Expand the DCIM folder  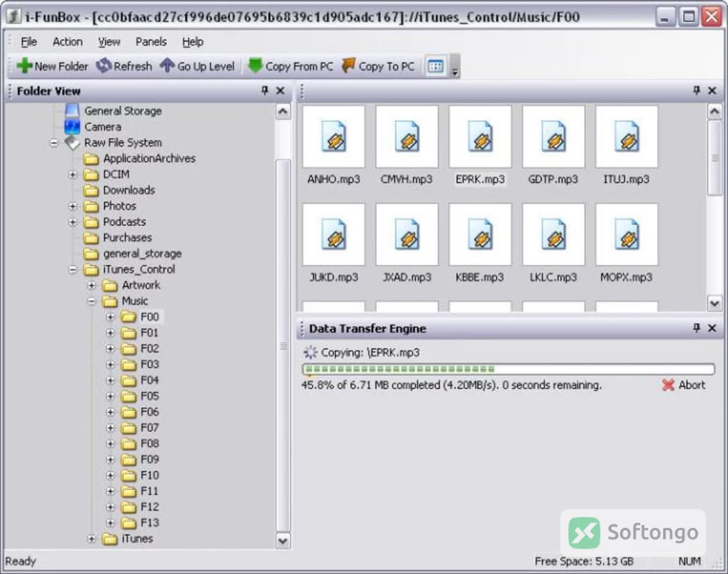pos(73,175)
